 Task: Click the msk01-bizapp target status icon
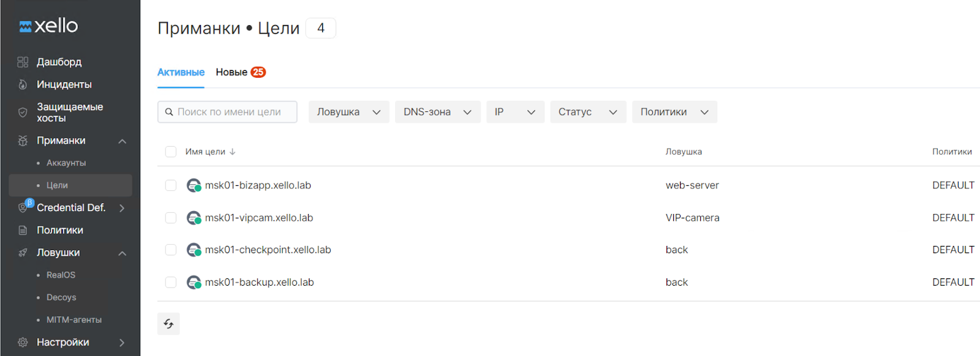point(194,185)
